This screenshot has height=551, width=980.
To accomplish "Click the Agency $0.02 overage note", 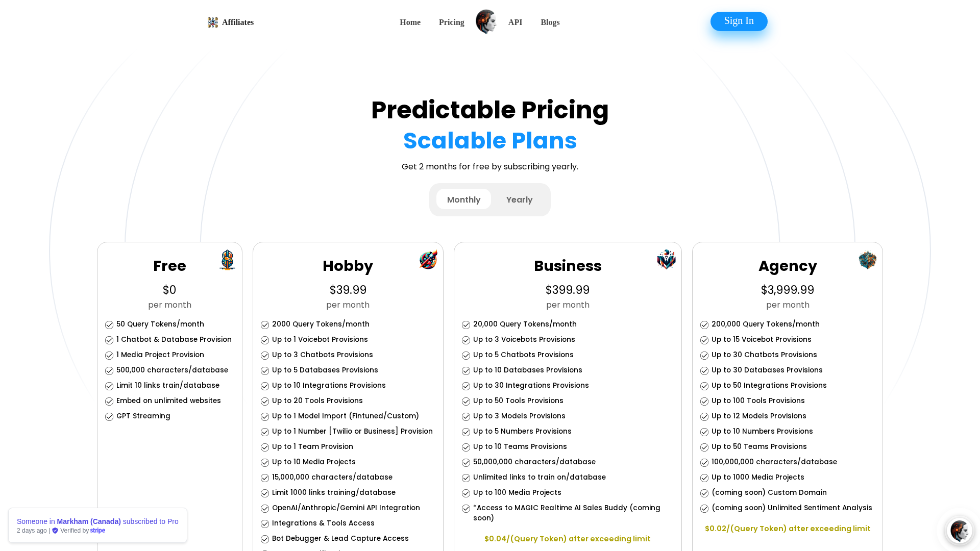I will pyautogui.click(x=787, y=529).
